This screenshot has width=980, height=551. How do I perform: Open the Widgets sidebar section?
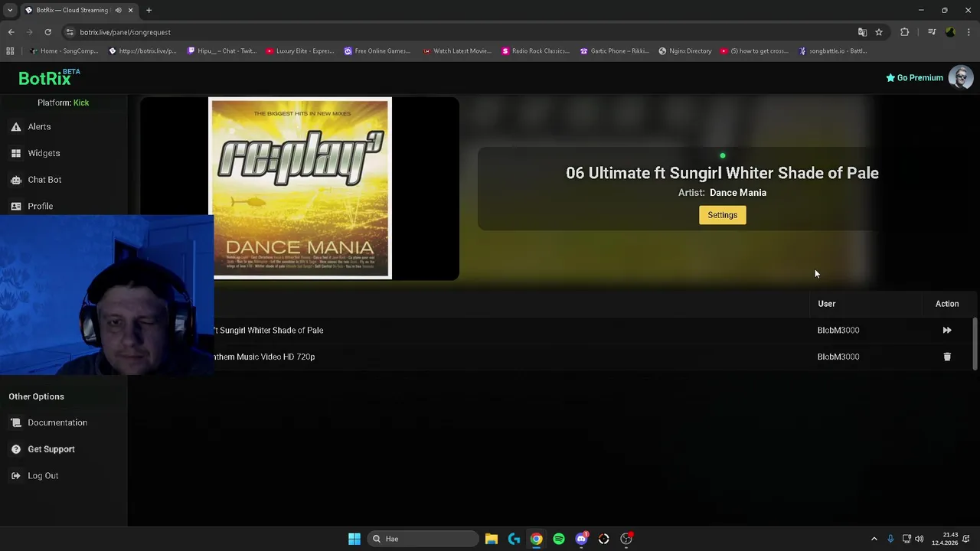click(x=44, y=153)
